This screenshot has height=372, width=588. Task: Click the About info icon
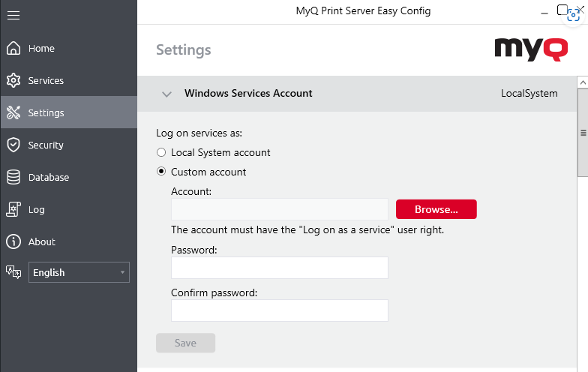point(13,241)
